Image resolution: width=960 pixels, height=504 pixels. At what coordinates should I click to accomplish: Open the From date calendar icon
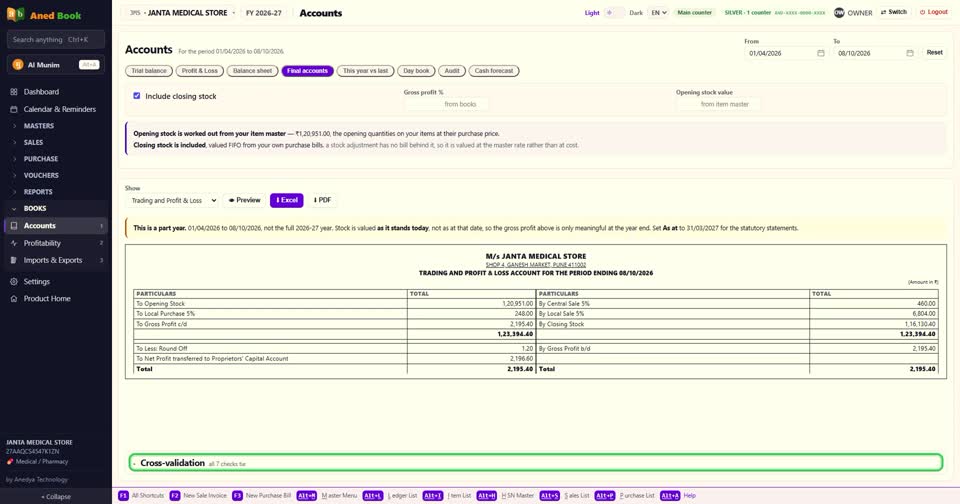click(820, 53)
